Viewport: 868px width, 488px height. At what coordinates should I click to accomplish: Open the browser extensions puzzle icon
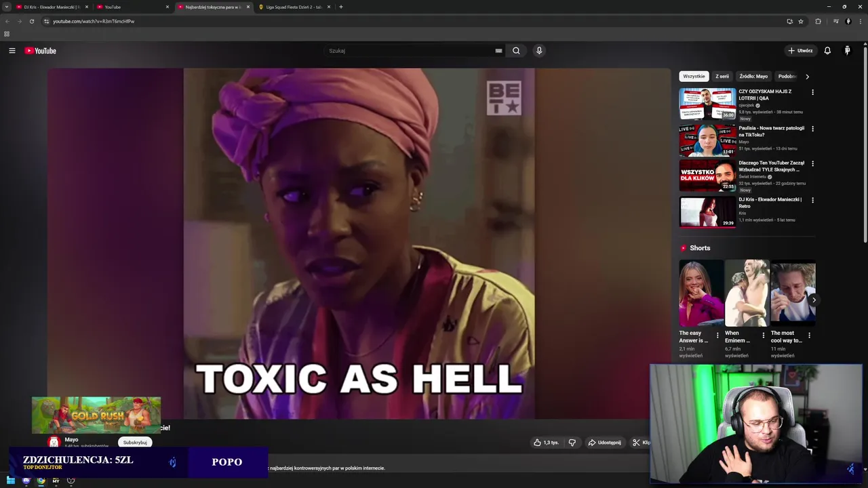(818, 21)
